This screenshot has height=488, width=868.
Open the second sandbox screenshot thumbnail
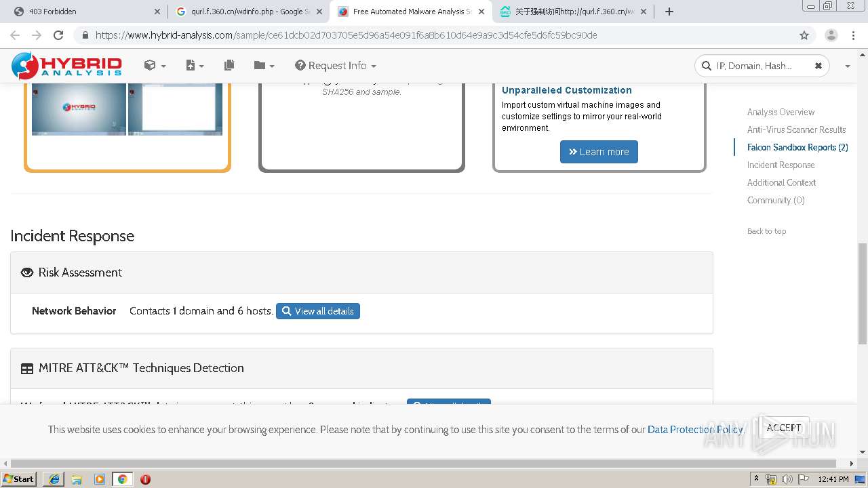pos(175,109)
